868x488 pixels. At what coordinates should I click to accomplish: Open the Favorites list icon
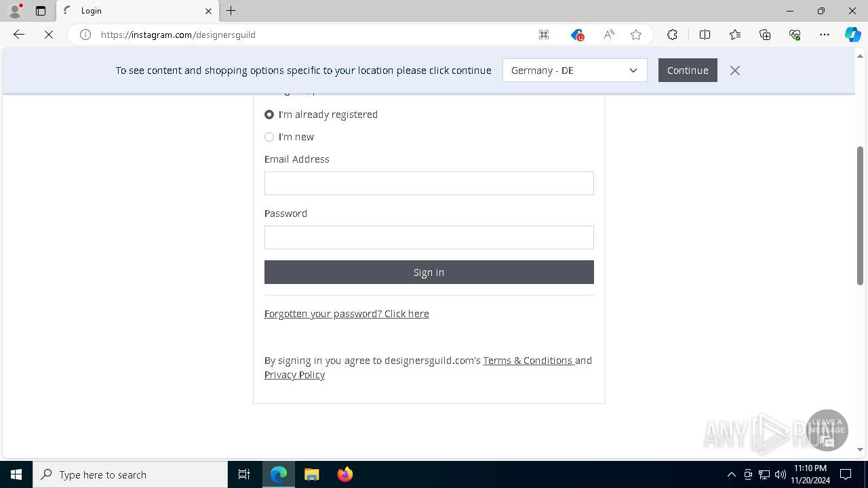click(x=735, y=35)
